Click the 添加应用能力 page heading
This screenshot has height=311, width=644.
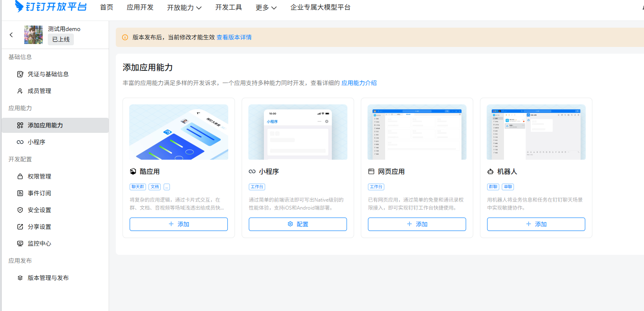click(x=148, y=67)
